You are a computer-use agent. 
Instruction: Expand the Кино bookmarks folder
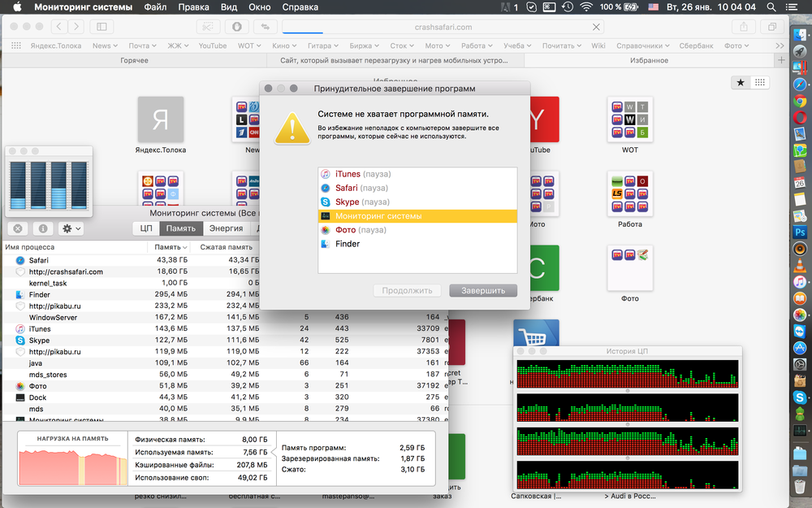[x=284, y=46]
